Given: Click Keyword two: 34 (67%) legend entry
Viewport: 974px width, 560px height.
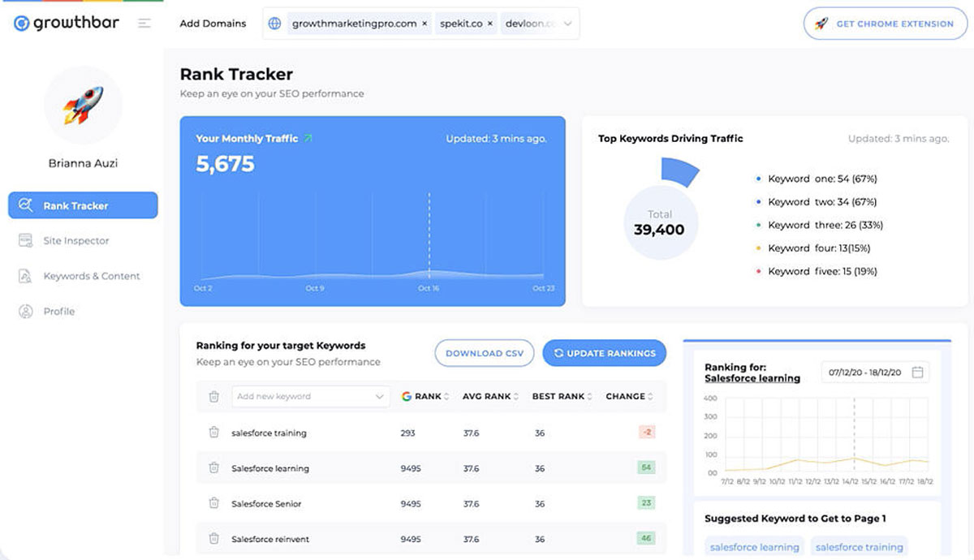Looking at the screenshot, I should (816, 202).
